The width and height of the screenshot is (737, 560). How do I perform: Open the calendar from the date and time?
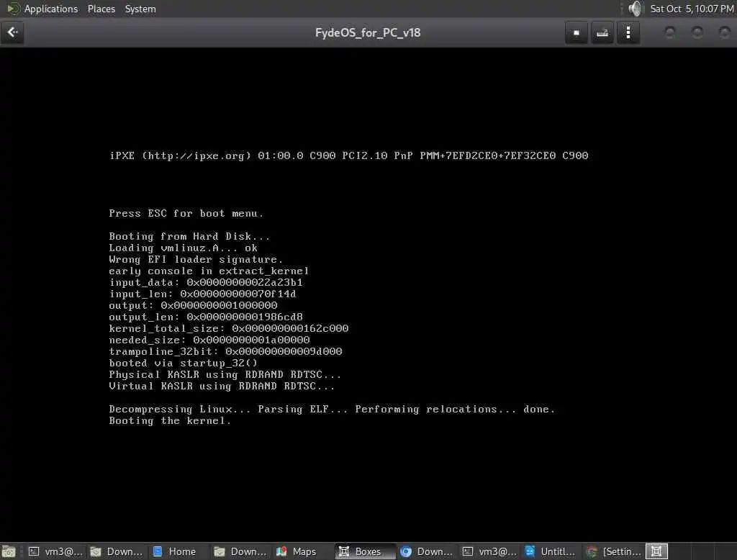(x=692, y=9)
